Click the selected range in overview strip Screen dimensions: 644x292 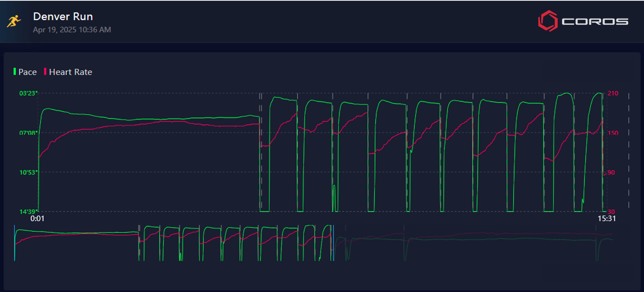[174, 243]
